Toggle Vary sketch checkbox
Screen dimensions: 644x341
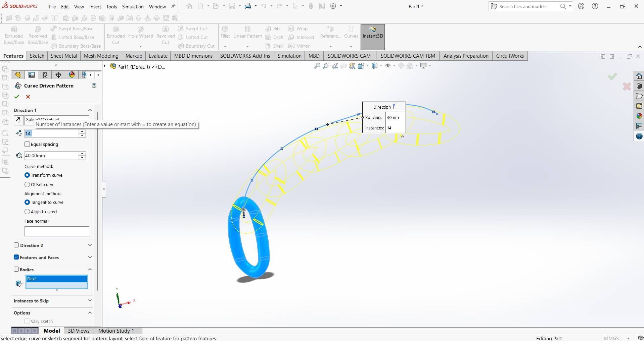click(27, 321)
